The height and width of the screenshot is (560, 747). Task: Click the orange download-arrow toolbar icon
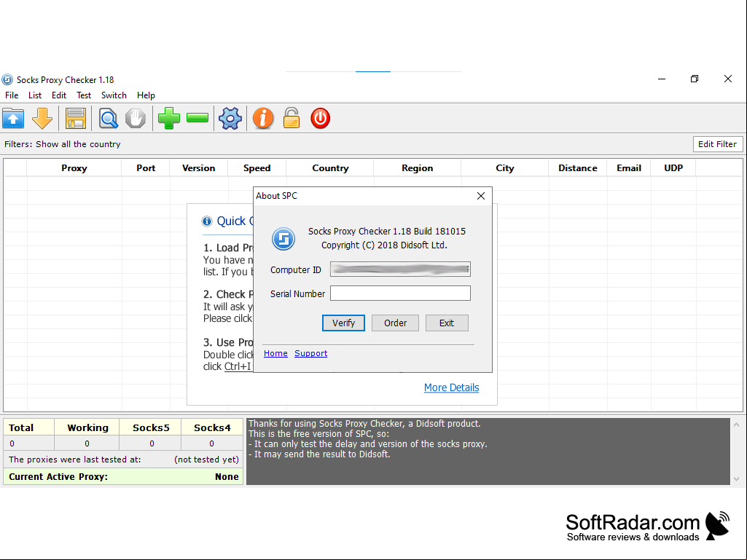pos(42,118)
